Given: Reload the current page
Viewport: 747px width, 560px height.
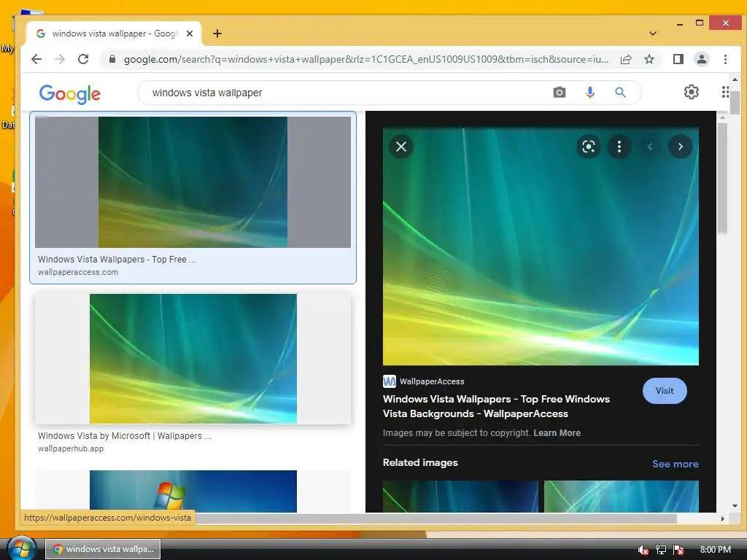Looking at the screenshot, I should coord(83,59).
